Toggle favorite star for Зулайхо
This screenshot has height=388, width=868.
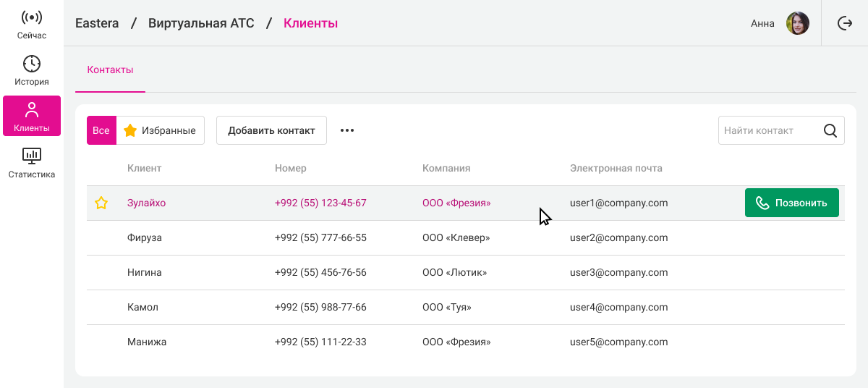click(101, 203)
